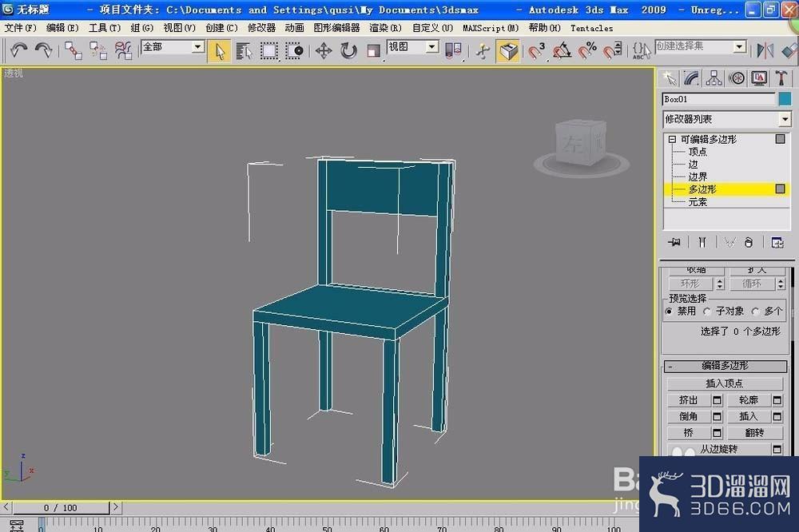
Task: Select the 子对象 preview radio button
Action: click(x=707, y=311)
